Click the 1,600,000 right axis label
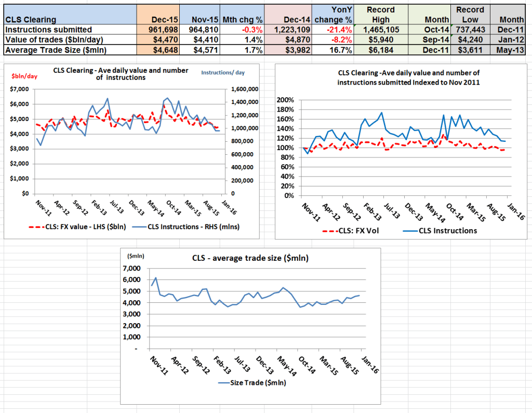Screen dimensions: 532x413 tap(245, 89)
